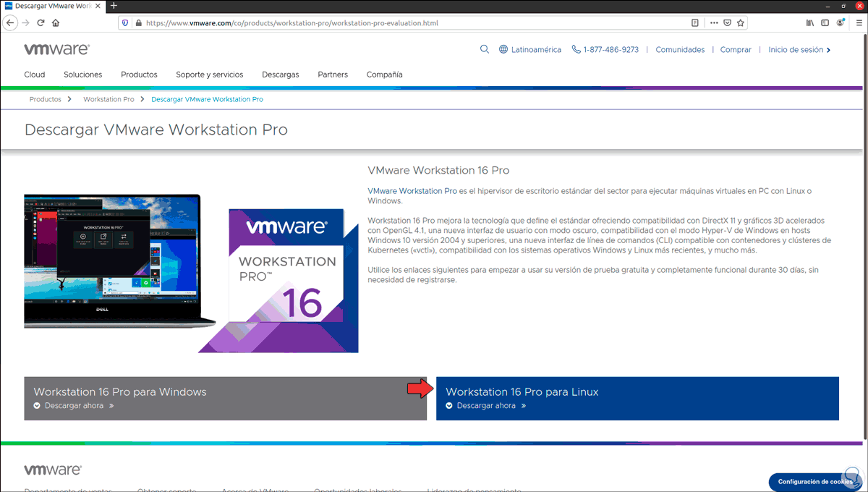
Task: Click Descargar ahora under Workstation for Linux
Action: tap(486, 406)
